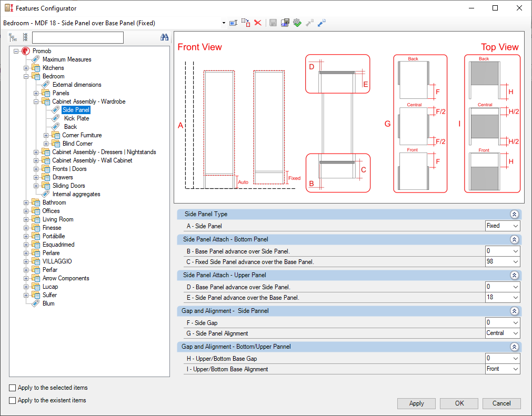532x416 pixels.
Task: Click the tag icon beside Maximum Measures
Action: (36, 59)
